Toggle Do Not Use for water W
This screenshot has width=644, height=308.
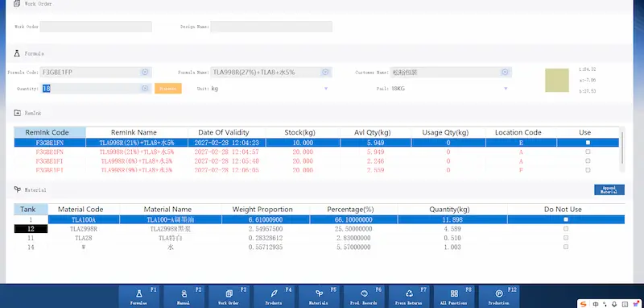tap(566, 247)
